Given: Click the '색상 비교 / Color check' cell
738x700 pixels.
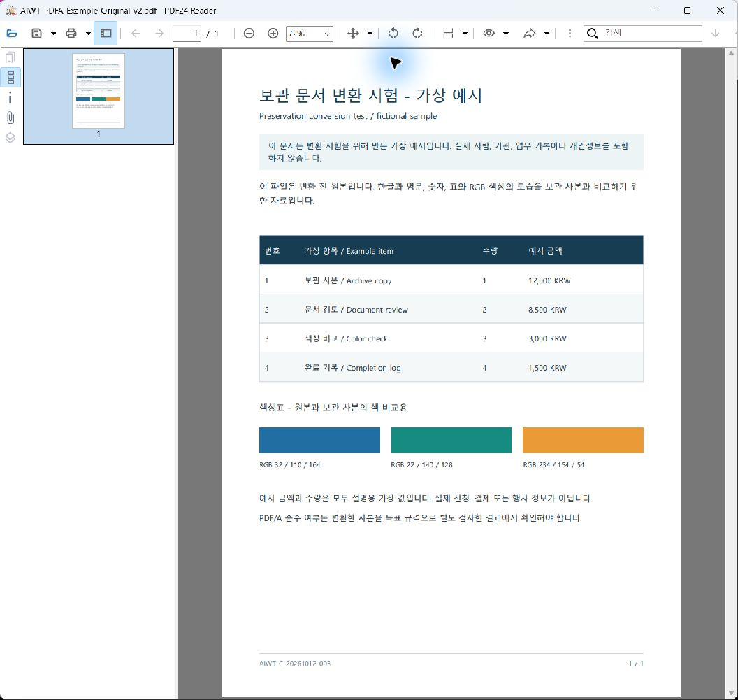Looking at the screenshot, I should coord(346,338).
